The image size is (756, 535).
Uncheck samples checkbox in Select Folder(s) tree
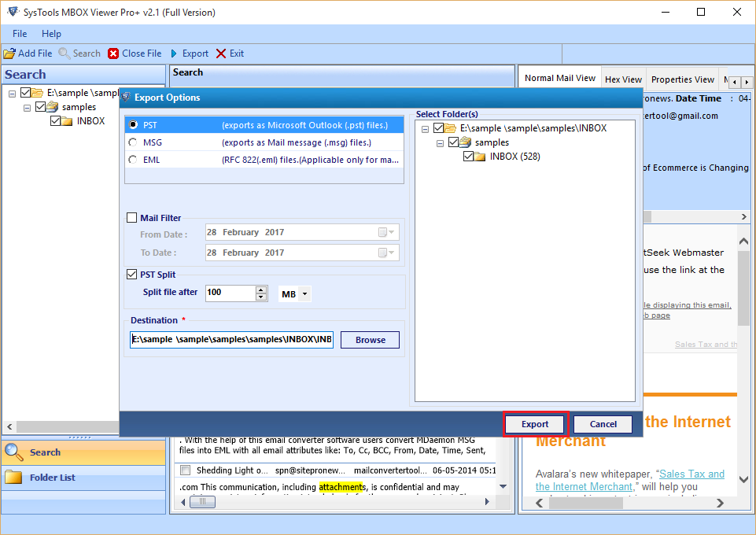pyautogui.click(x=453, y=142)
